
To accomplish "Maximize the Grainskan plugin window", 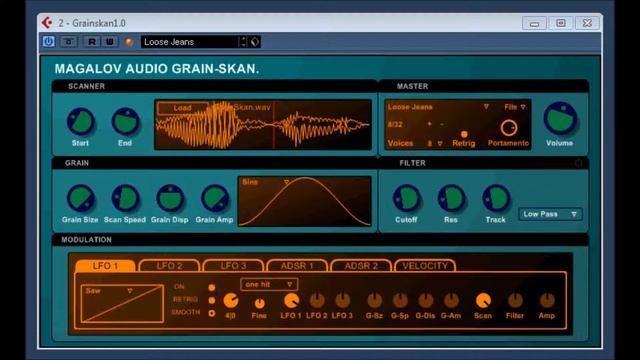I will [561, 23].
